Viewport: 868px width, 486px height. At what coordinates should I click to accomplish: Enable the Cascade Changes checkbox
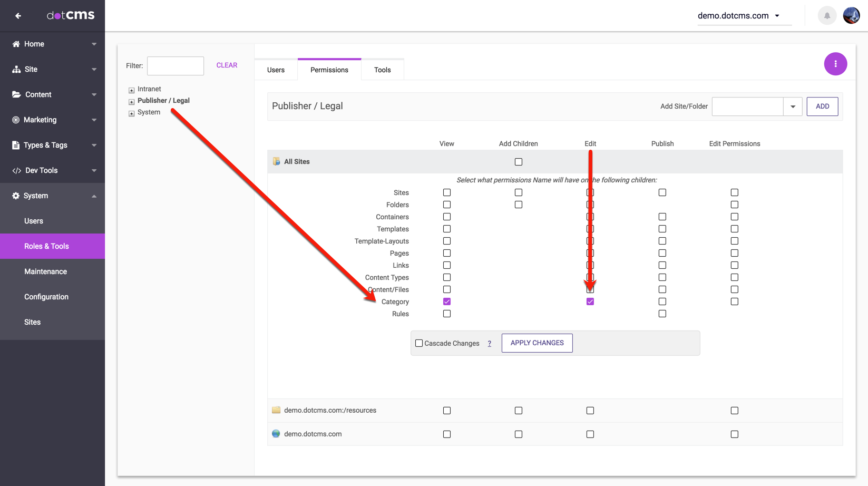pos(419,343)
